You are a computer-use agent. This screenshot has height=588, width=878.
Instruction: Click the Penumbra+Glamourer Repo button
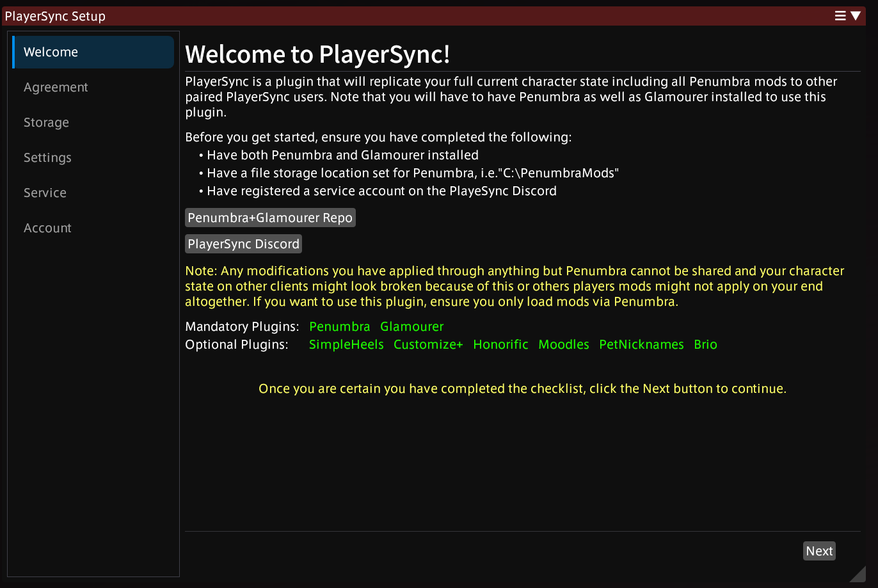coord(269,218)
